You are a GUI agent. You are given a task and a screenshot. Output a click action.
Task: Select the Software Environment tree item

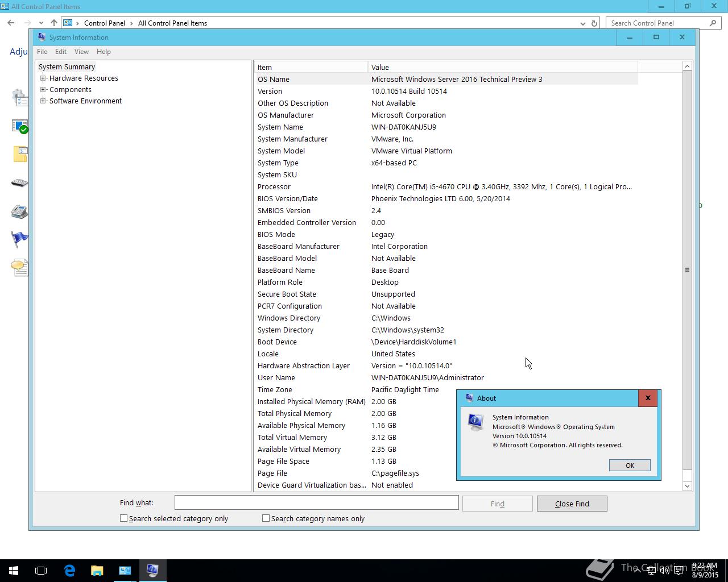(85, 101)
